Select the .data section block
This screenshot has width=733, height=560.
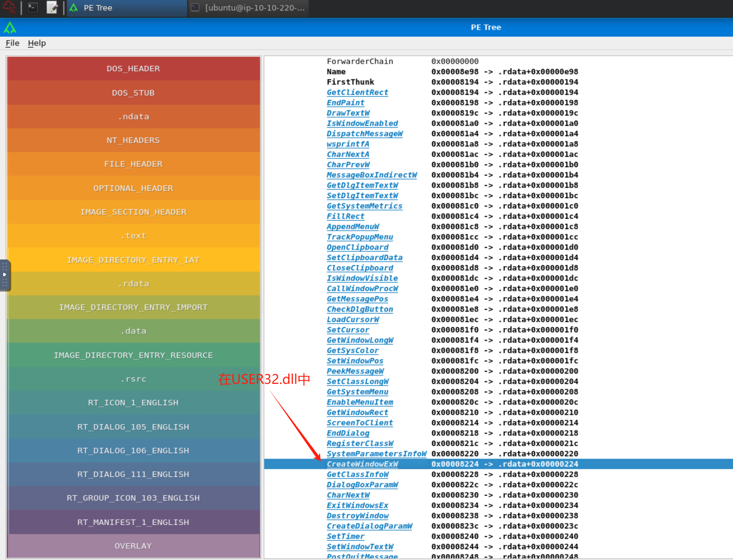[133, 331]
